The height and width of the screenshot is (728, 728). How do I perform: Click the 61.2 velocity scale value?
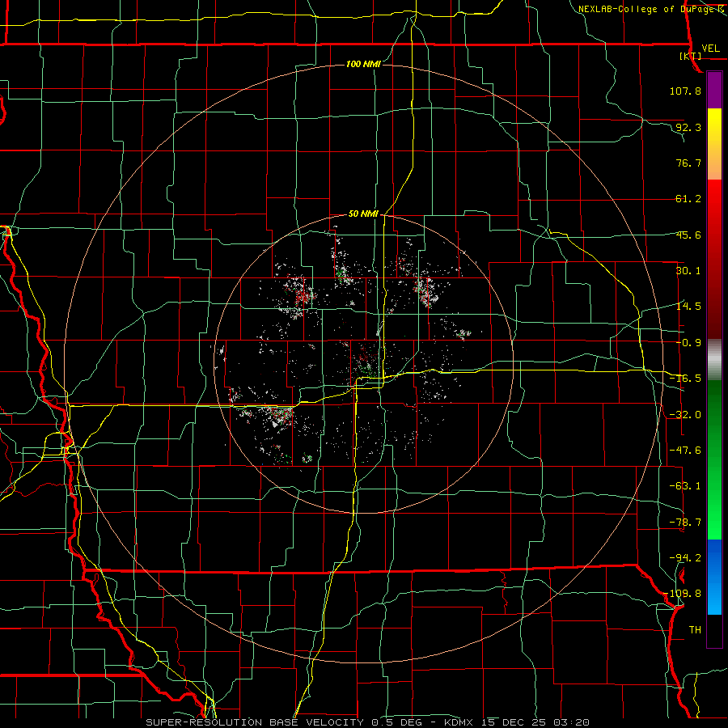[x=688, y=199]
